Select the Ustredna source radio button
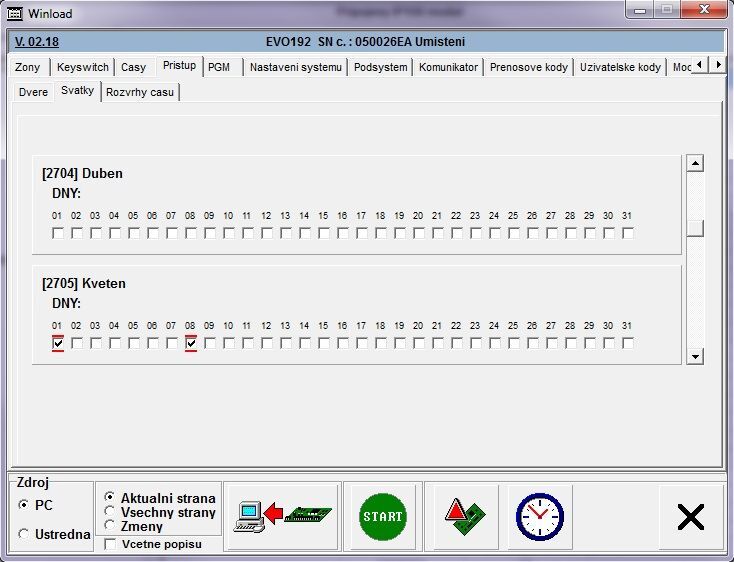 click(24, 535)
